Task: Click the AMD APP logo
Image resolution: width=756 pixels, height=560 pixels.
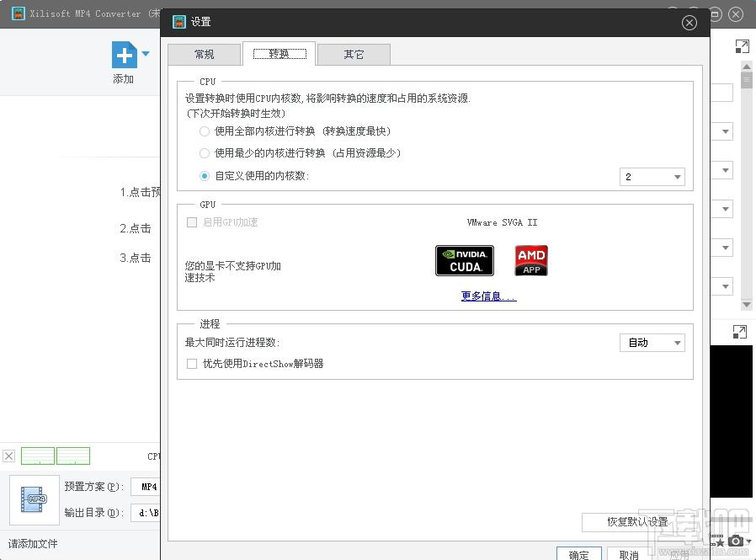Action: [x=531, y=260]
